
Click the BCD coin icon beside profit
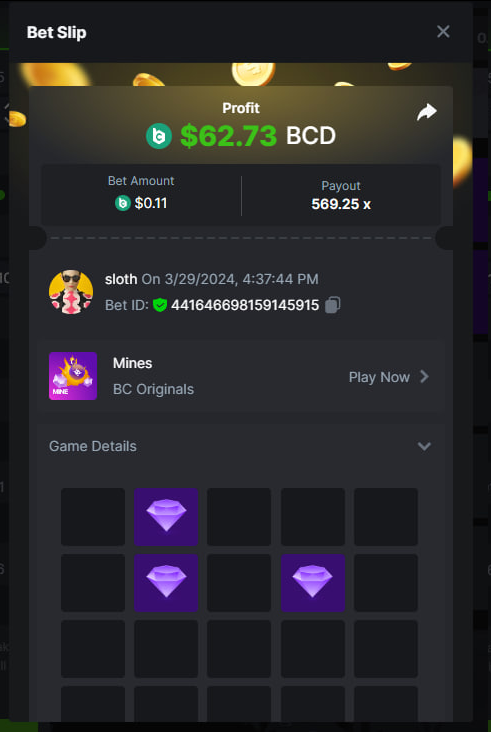pos(159,136)
